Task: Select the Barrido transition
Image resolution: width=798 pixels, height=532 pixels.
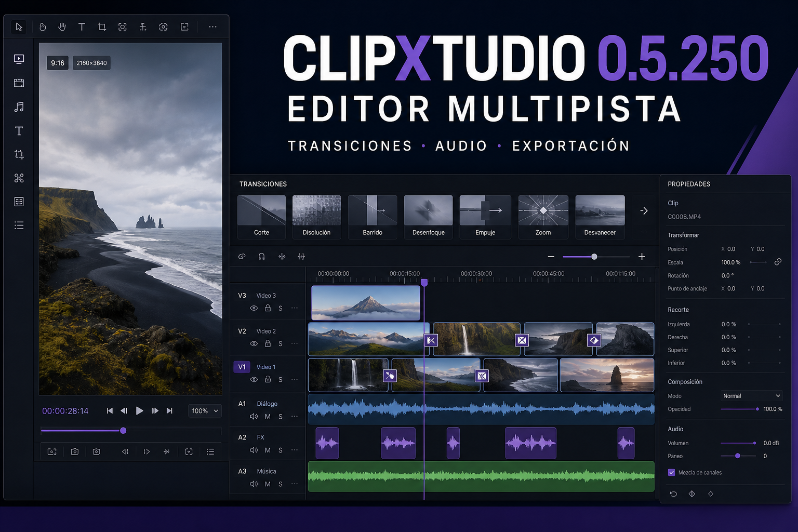Action: tap(373, 217)
